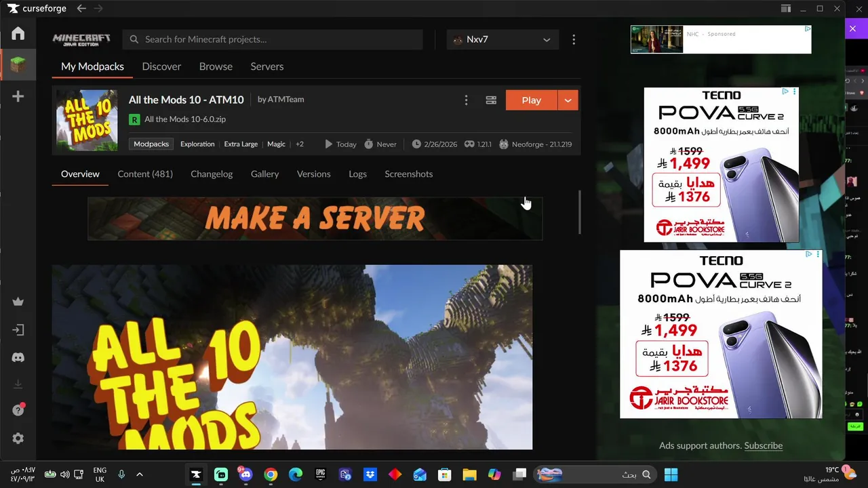Open the AdChoices icon on top Tecno ad

(x=785, y=91)
